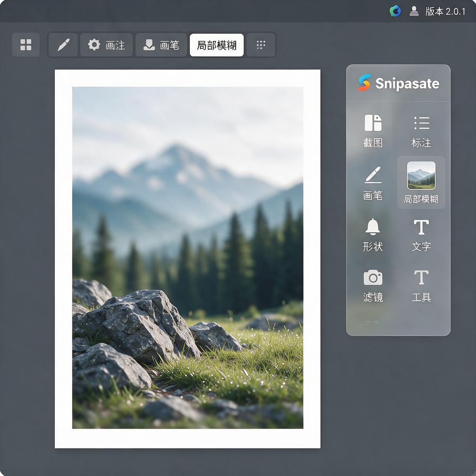Click the Snipasate logo in side panel
This screenshot has width=476, height=476.
(x=364, y=83)
